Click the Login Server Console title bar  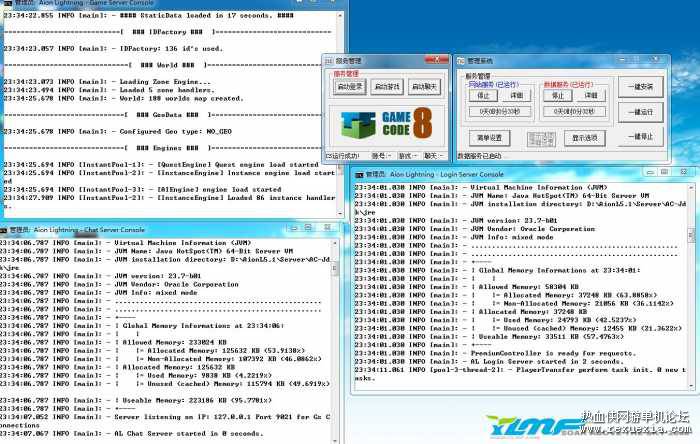tap(524, 174)
